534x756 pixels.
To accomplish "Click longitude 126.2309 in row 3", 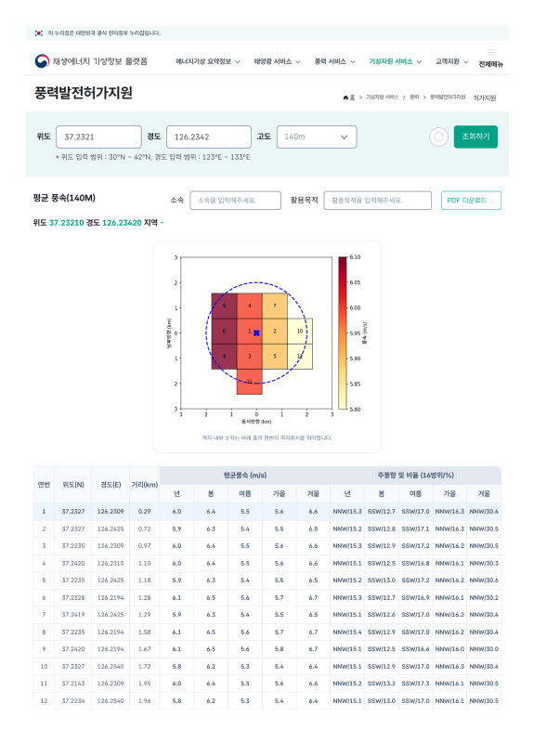I will point(111,546).
